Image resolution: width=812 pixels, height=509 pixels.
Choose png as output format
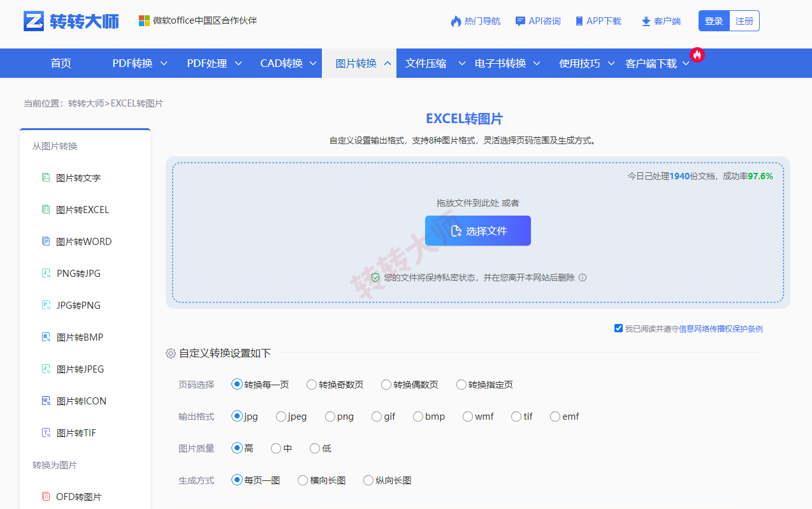(x=330, y=417)
